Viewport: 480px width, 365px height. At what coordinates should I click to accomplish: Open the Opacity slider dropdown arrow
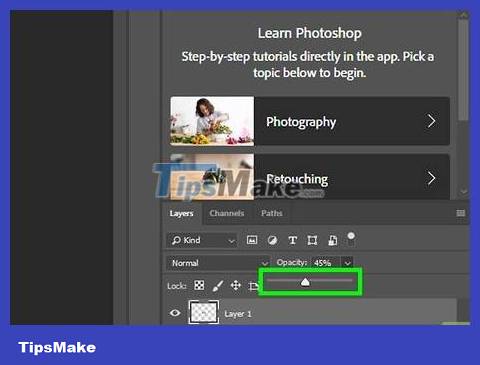point(347,263)
